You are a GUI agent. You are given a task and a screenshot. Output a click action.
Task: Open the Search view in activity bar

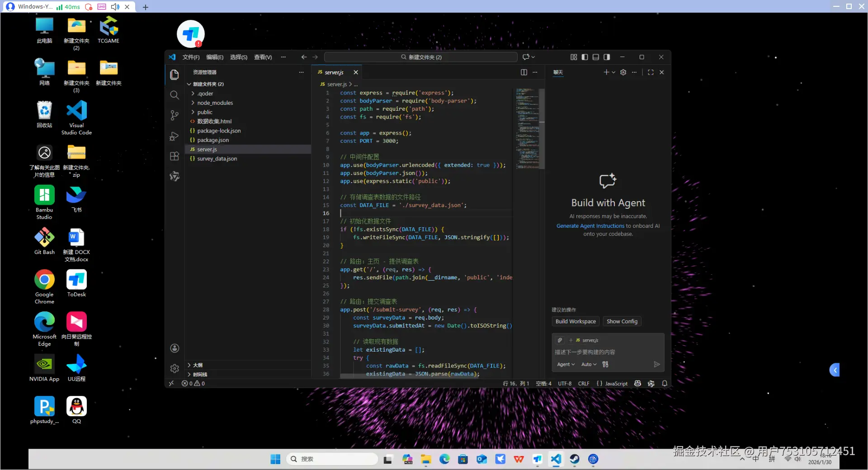pyautogui.click(x=175, y=95)
